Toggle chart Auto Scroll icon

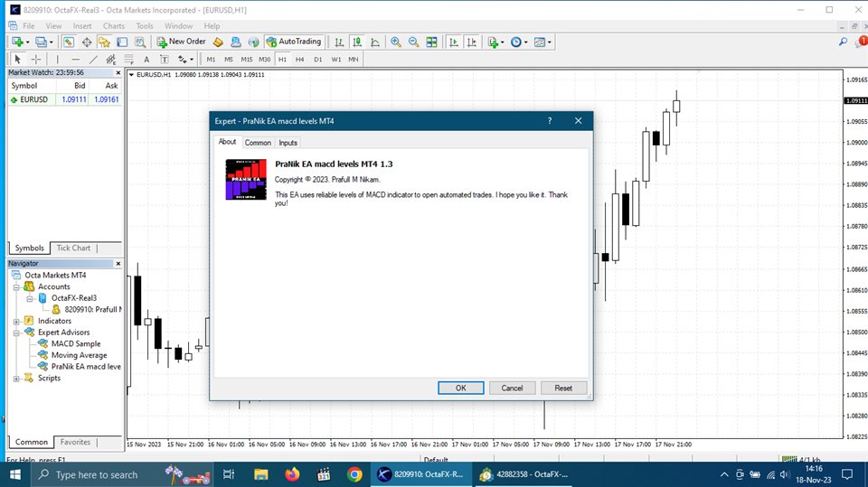coord(454,42)
